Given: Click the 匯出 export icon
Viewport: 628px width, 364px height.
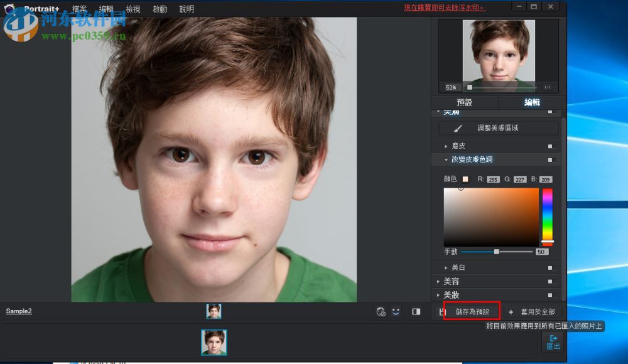Looking at the screenshot, I should 553,343.
